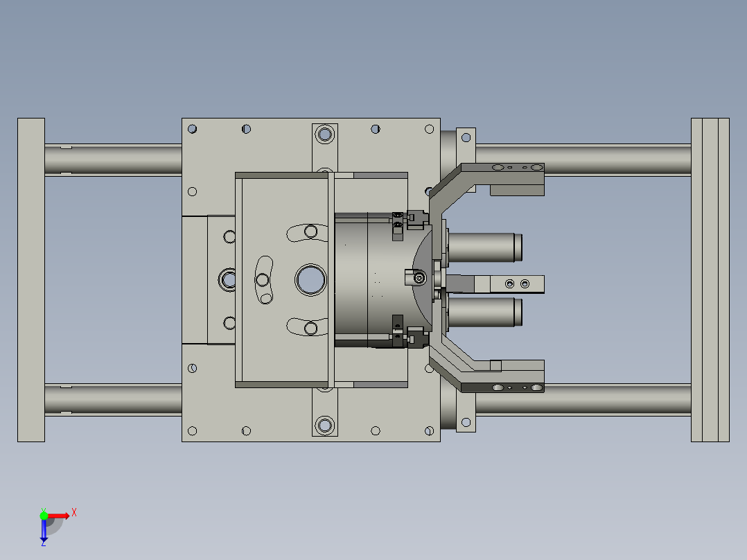Screen dimensions: 747x560
Task: Select the upper cylinder beside the chuck
Action: point(485,247)
